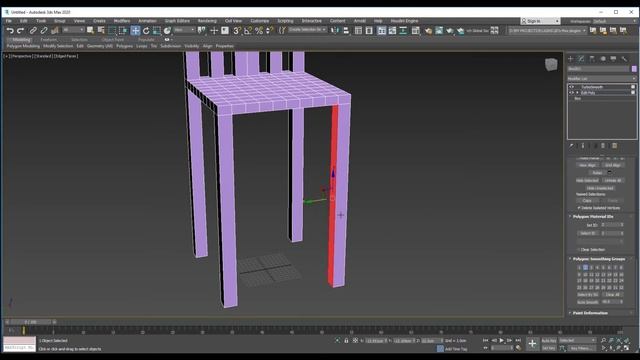Toggle Angle Snap in toolbar

coord(248,31)
